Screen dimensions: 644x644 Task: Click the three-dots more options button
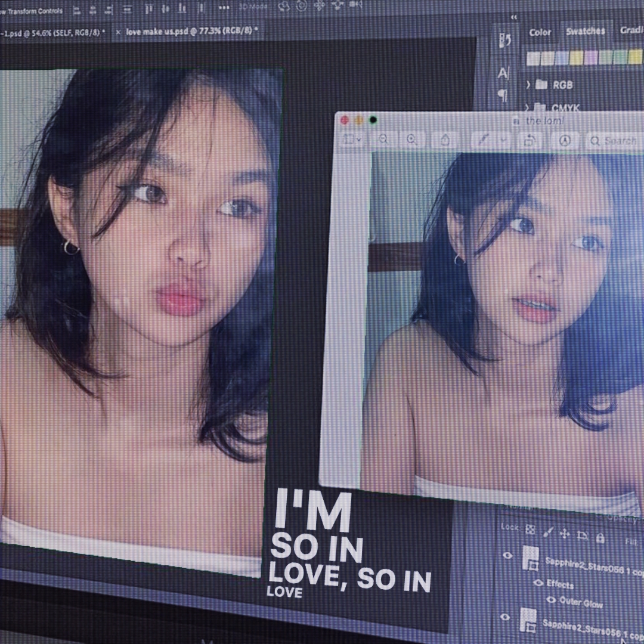224,7
